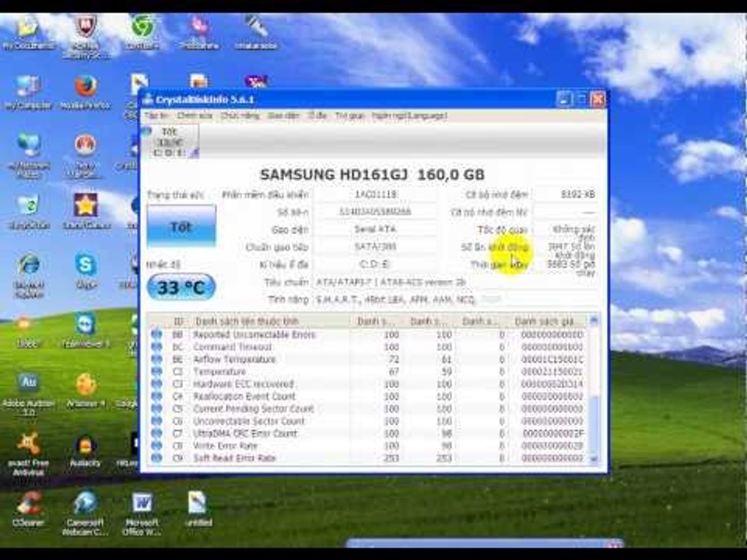The image size is (747, 560).
Task: Select the Reported Uncorrectable Errors row
Action: (369, 334)
